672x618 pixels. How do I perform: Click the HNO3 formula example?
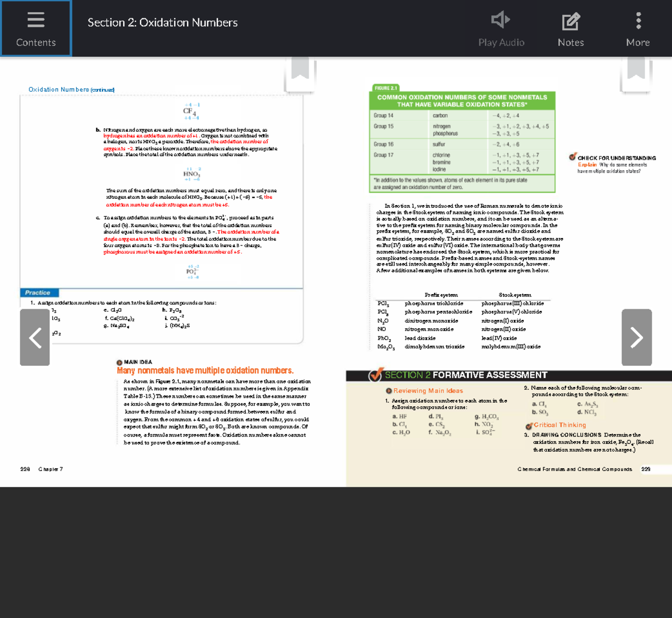point(192,174)
